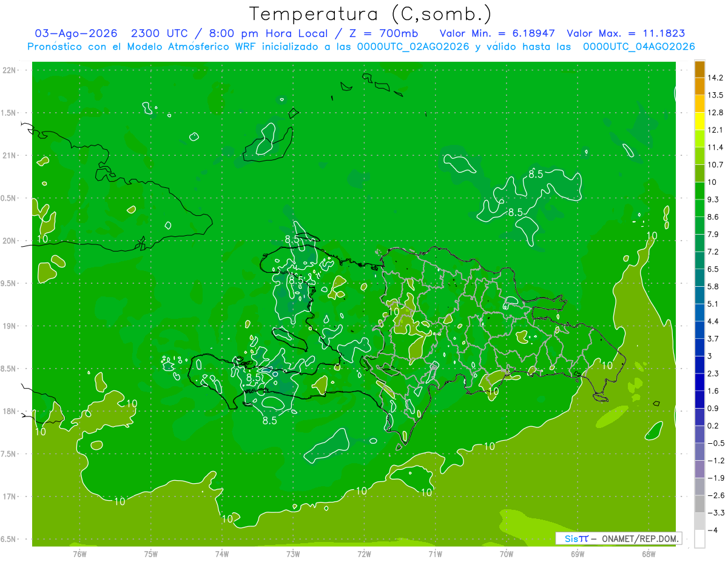
Task: Click the "71W" longitude label
Action: pyautogui.click(x=435, y=554)
